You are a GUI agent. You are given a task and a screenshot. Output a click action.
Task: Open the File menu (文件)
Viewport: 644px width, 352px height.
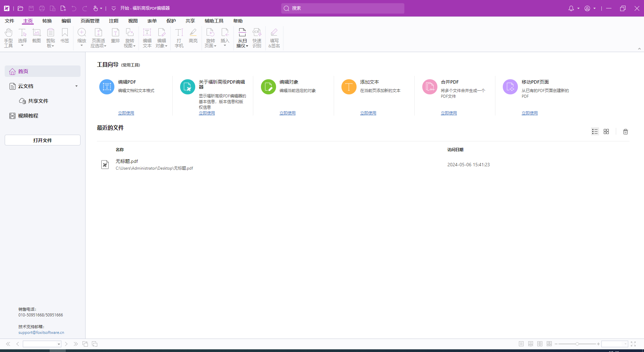9,21
